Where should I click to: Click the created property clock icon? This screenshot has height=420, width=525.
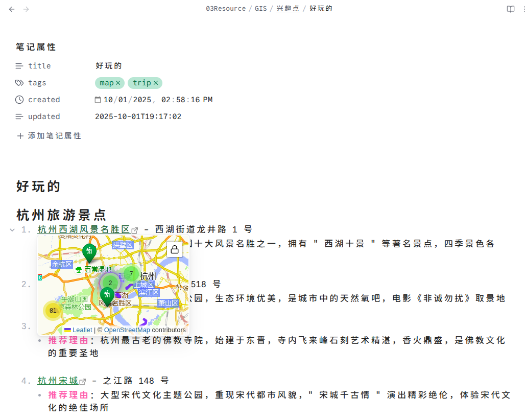[x=19, y=100]
